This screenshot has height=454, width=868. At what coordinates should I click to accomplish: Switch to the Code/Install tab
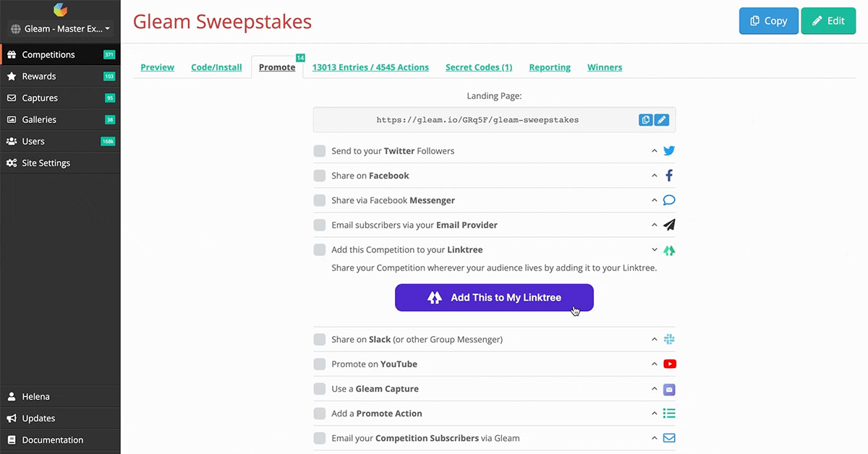click(x=216, y=67)
